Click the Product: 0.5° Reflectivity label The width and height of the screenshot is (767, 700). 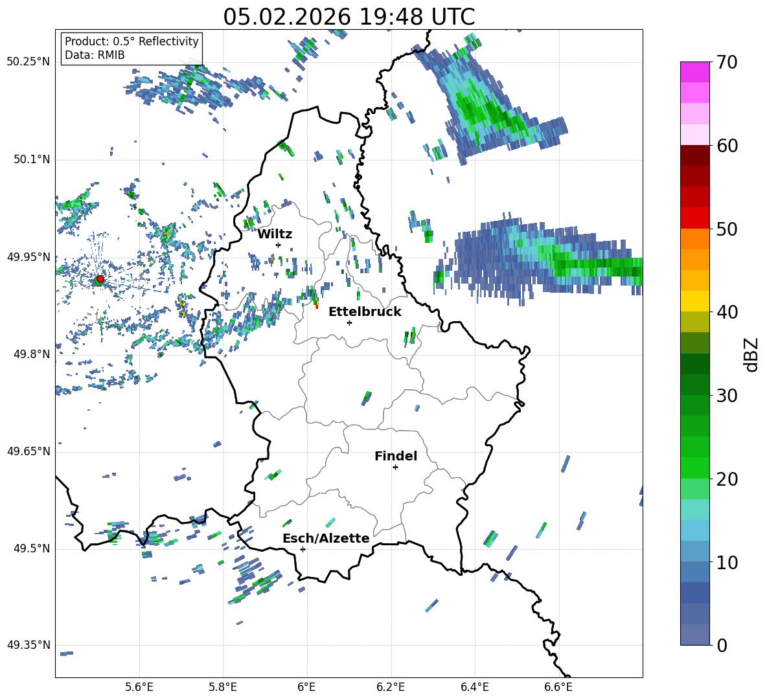coord(132,41)
